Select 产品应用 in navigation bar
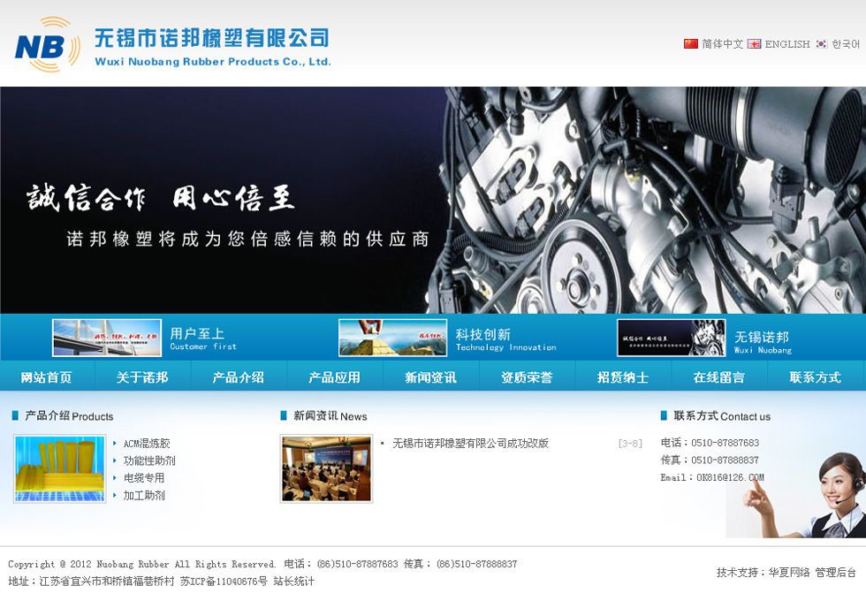The image size is (866, 616). 334,377
